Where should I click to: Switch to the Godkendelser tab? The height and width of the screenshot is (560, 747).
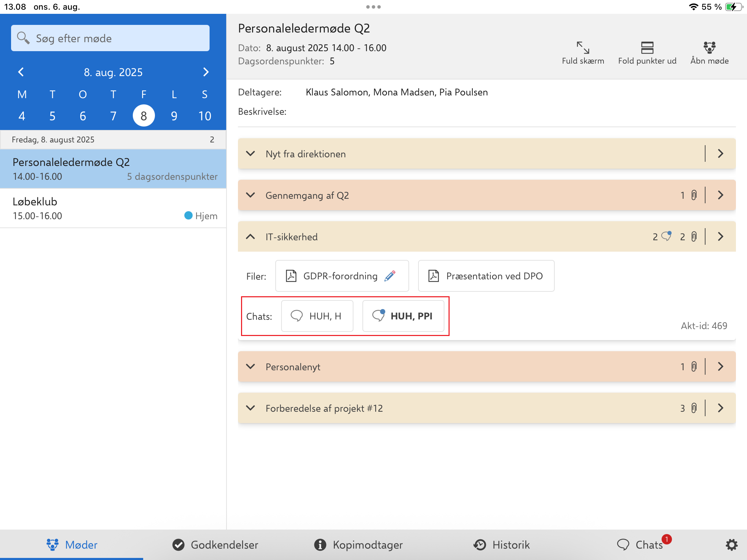pos(215,545)
